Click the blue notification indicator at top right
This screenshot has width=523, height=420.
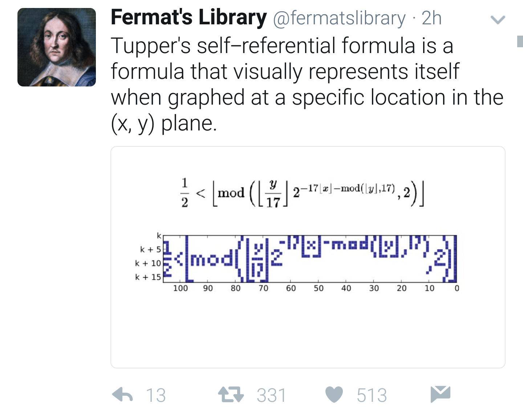520,41
